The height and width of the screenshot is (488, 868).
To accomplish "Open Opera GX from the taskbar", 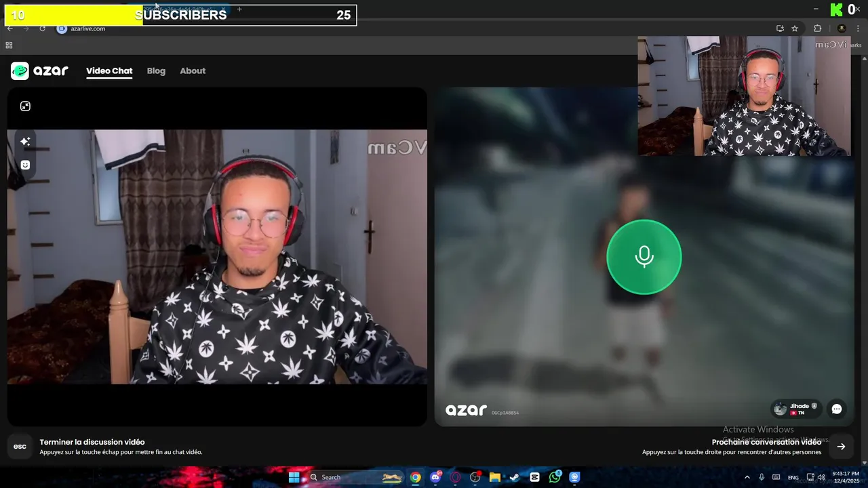I will pos(456,477).
